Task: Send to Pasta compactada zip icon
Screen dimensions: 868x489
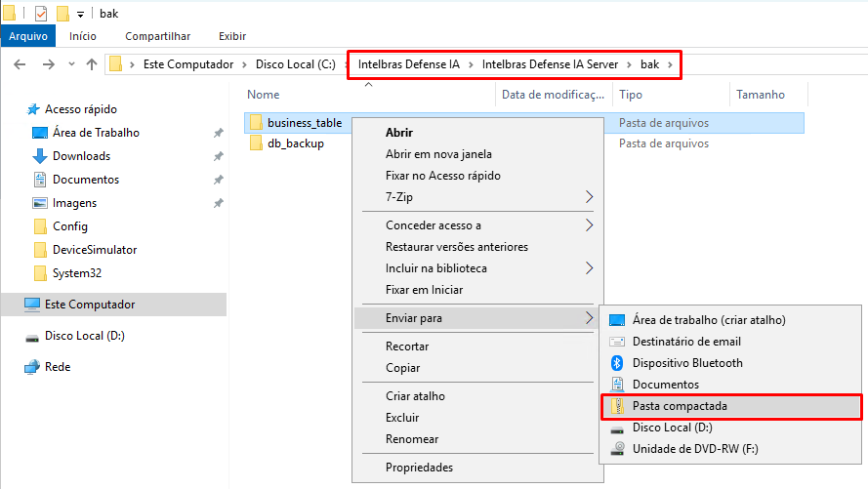Action: (x=617, y=406)
